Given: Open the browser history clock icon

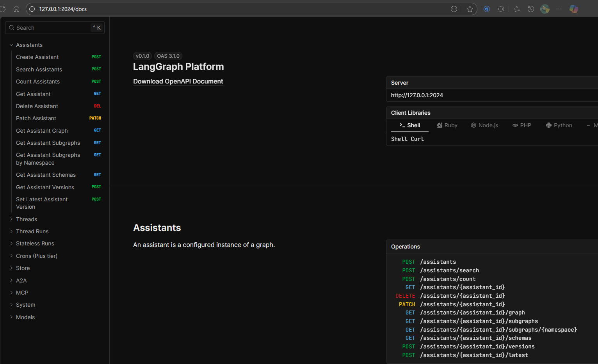Looking at the screenshot, I should [531, 9].
